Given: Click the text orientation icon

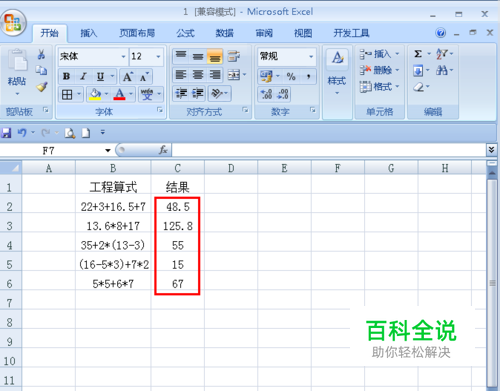Looking at the screenshot, I should tap(217, 93).
